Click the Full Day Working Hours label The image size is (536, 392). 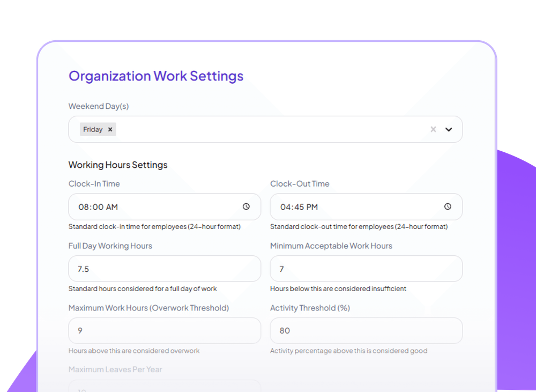point(110,246)
